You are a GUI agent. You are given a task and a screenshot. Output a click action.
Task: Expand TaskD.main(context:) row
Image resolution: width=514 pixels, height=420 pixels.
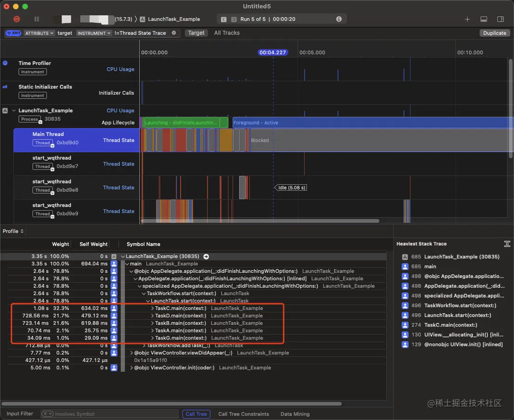click(152, 316)
